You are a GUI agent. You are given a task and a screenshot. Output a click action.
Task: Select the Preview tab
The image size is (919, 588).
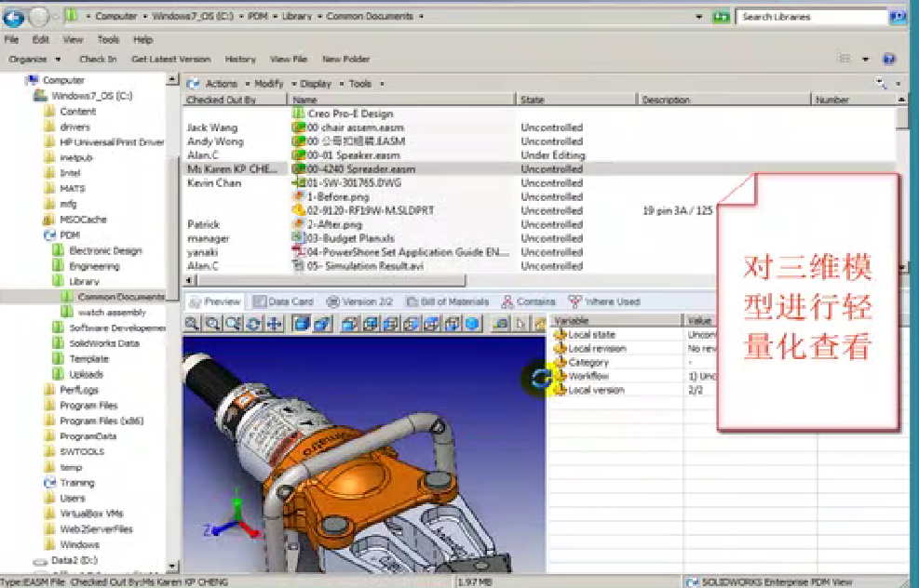pyautogui.click(x=215, y=301)
